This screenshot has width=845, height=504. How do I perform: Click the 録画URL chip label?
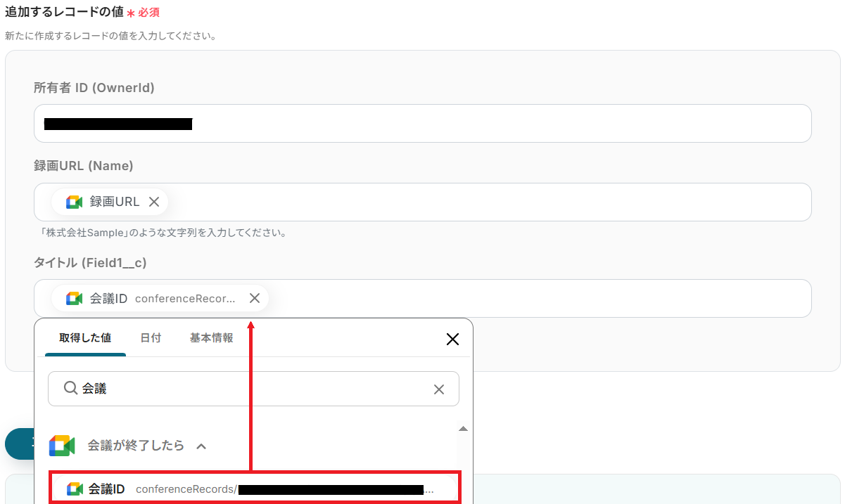(x=115, y=202)
